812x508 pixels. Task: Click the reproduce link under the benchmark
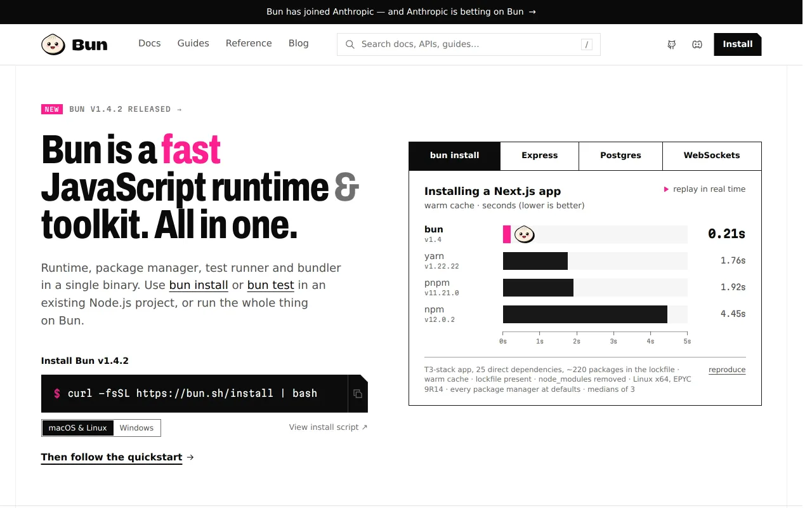pos(727,370)
